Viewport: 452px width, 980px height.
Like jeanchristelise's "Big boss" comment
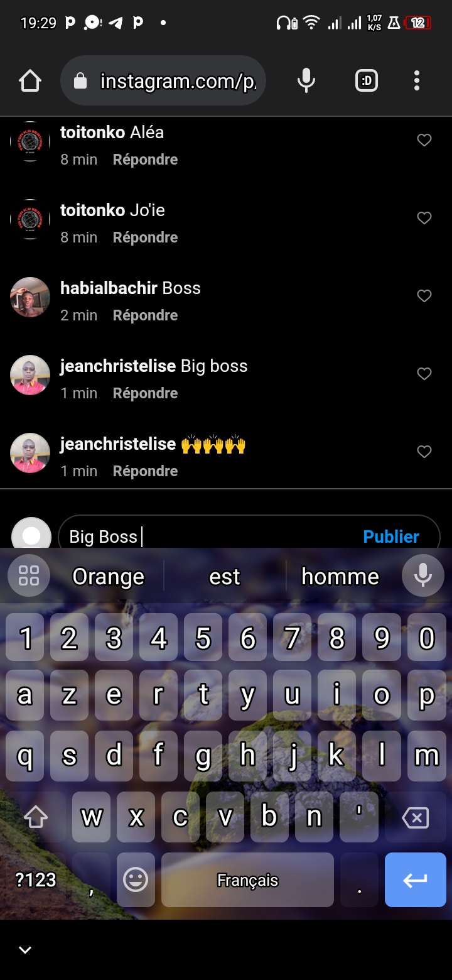[424, 374]
